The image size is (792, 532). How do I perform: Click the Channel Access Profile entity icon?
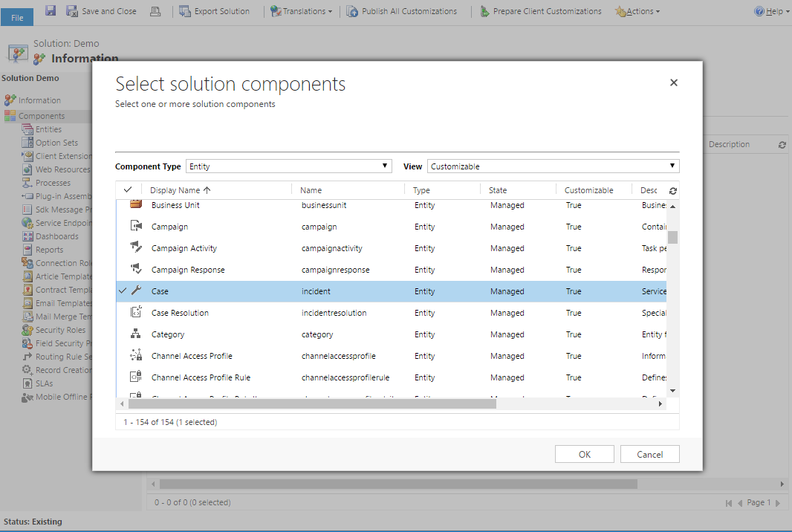[136, 354]
